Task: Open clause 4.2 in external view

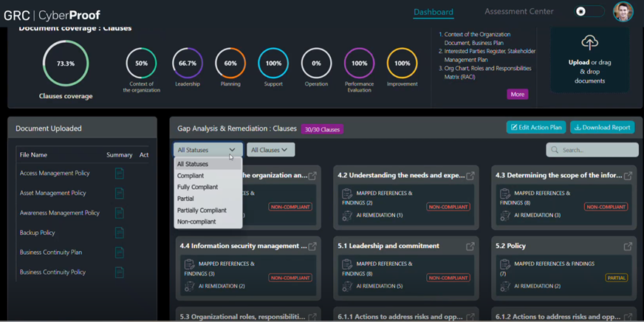Action: [470, 176]
